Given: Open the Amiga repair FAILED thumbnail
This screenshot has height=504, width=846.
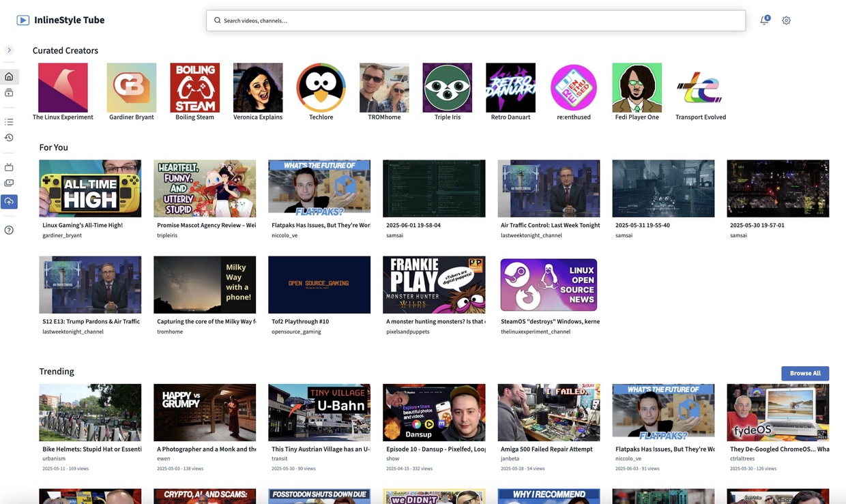Looking at the screenshot, I should (549, 413).
